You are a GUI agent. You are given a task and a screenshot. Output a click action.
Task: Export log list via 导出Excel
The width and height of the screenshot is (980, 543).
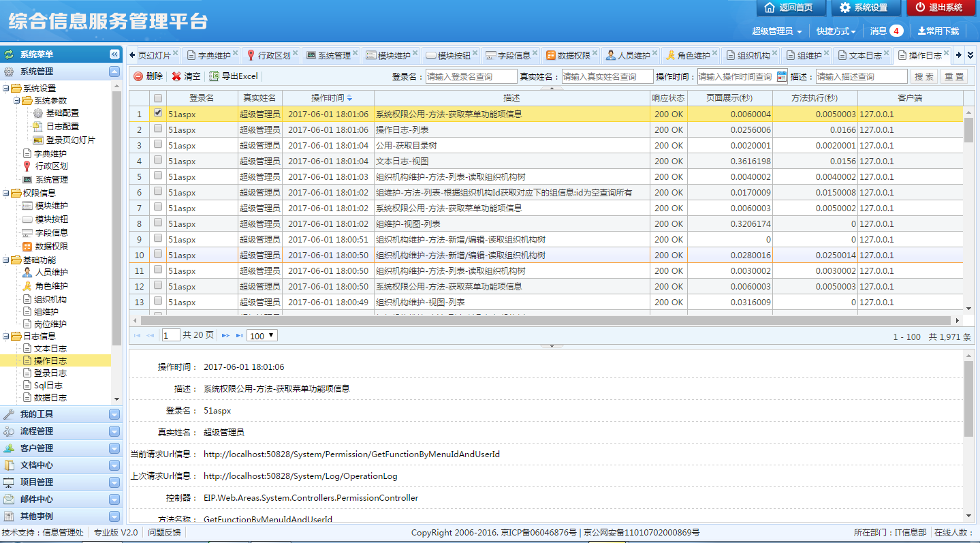pos(234,76)
